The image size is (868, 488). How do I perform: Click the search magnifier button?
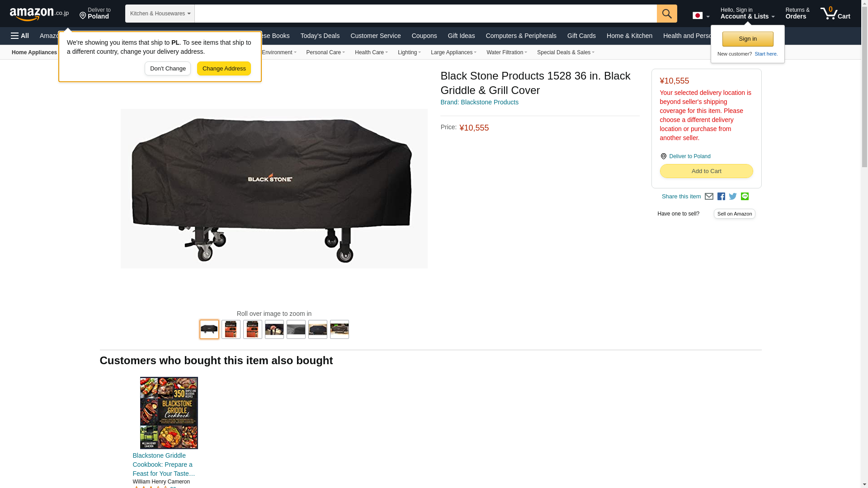[667, 14]
